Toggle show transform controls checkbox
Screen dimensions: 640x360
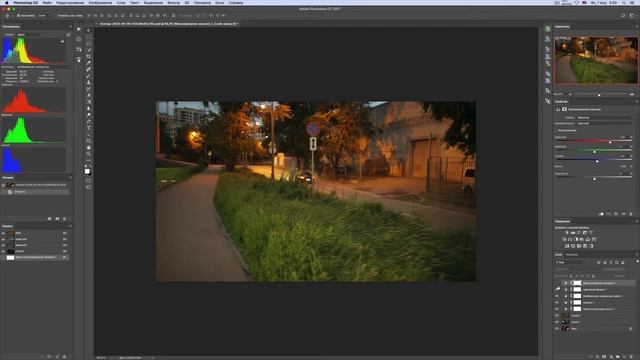click(x=56, y=16)
